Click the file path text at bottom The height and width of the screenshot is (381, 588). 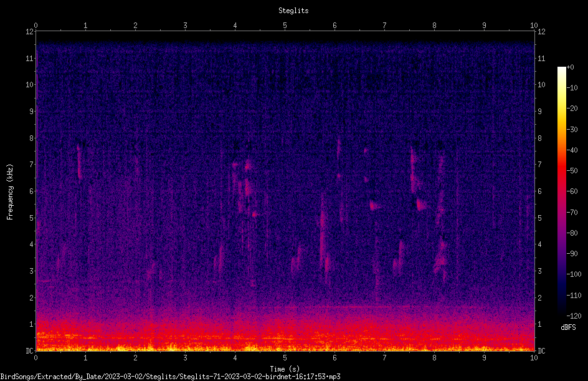pos(170,377)
